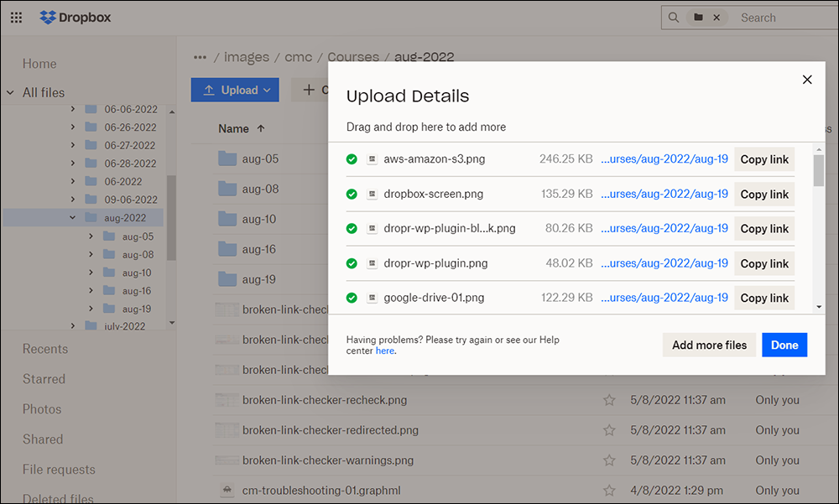Open the aug-10 folder icon in file list
The width and height of the screenshot is (839, 504).
pos(227,219)
